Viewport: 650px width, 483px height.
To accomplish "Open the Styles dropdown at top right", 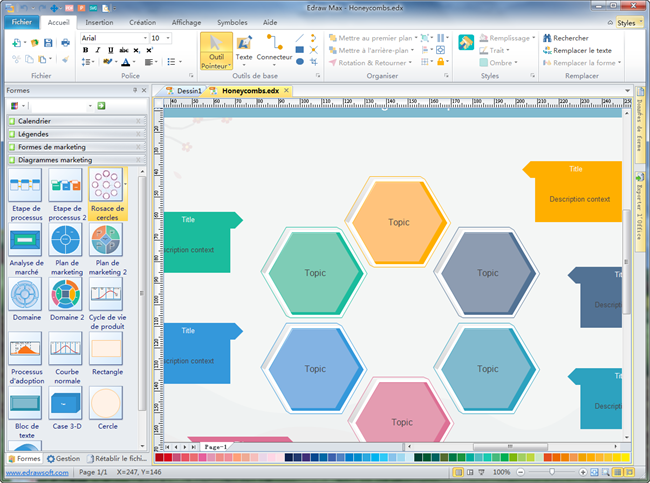I will click(x=629, y=23).
